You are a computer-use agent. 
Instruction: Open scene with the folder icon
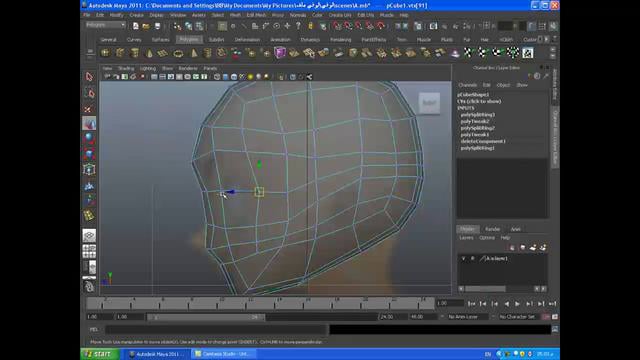pyautogui.click(x=146, y=26)
